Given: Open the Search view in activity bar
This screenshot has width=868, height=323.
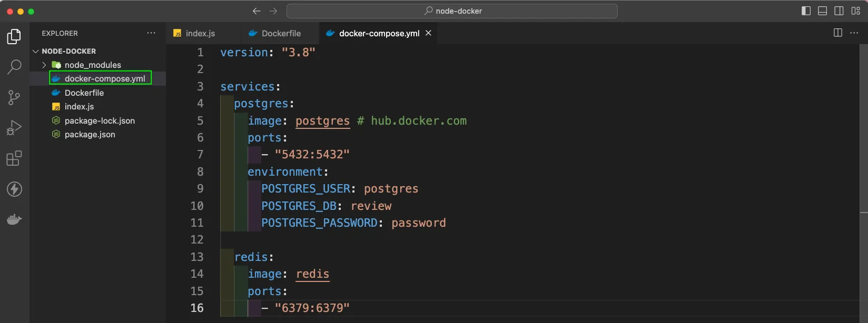Looking at the screenshot, I should (14, 67).
